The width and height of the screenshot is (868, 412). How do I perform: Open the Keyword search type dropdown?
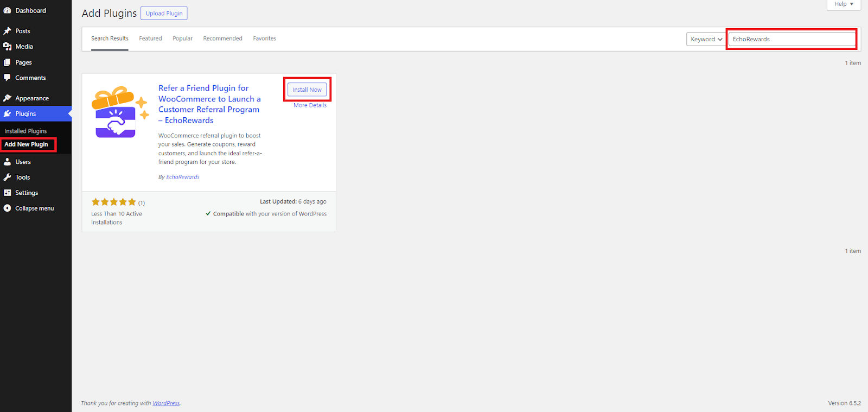pyautogui.click(x=706, y=39)
